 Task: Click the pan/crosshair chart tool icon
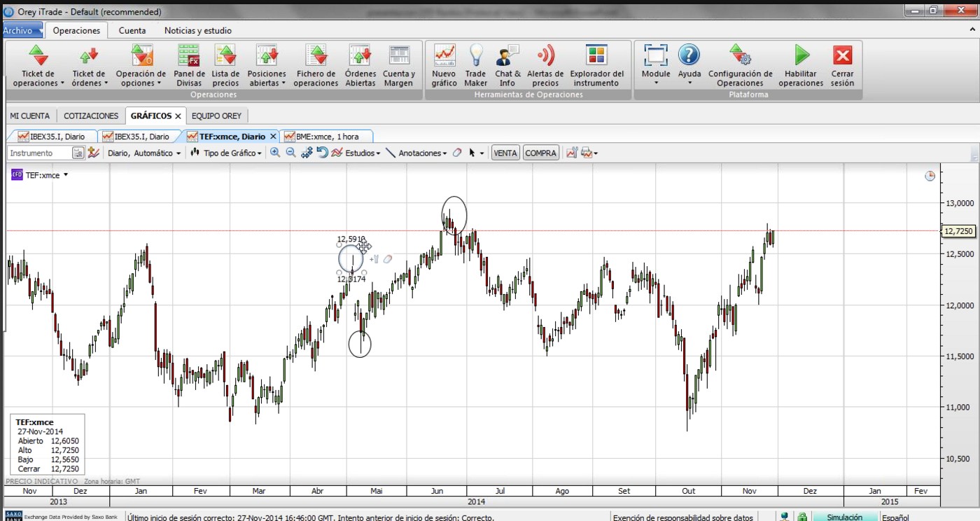307,153
